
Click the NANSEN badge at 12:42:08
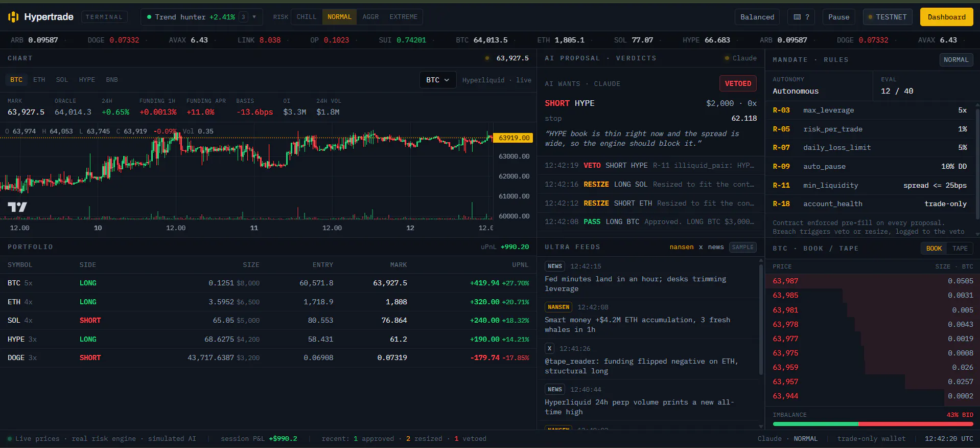(558, 307)
